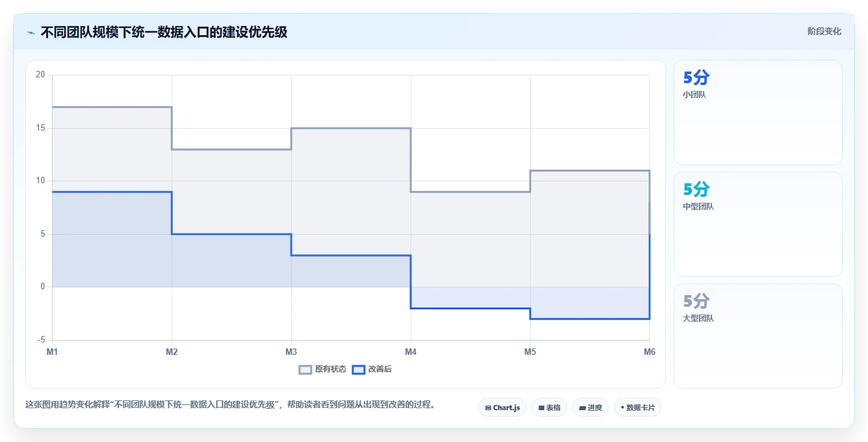
Task: Open the 中型团队 score card
Action: (x=758, y=224)
